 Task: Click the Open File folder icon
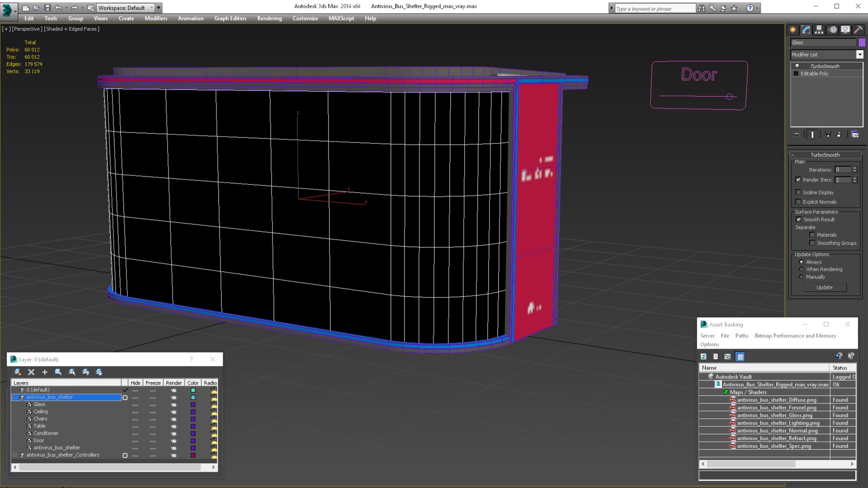[37, 8]
